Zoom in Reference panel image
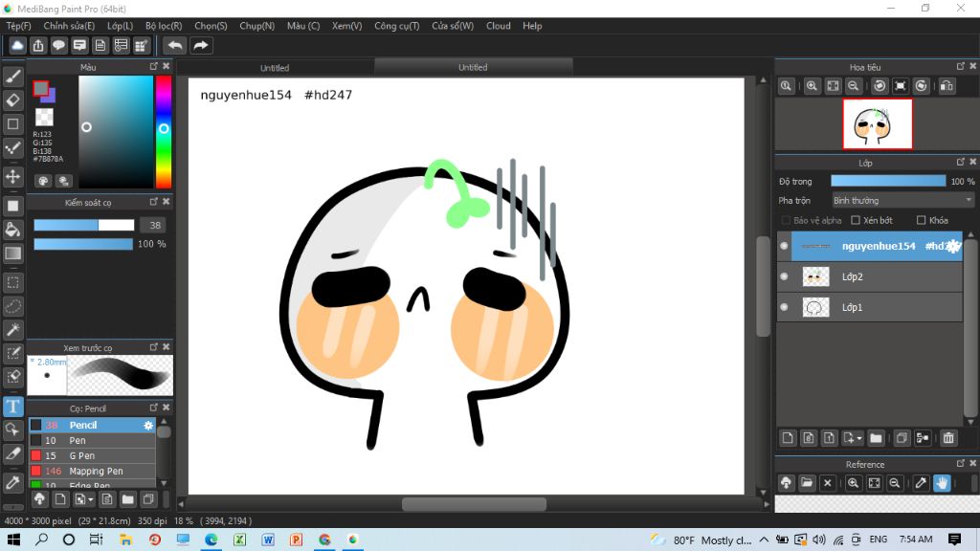 point(853,483)
